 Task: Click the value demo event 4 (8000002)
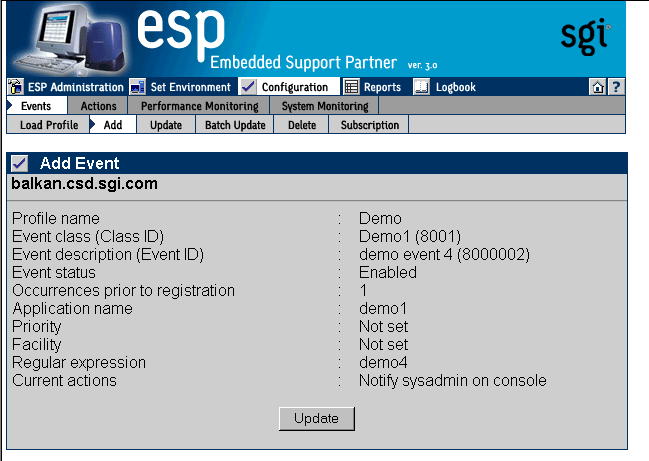[444, 255]
